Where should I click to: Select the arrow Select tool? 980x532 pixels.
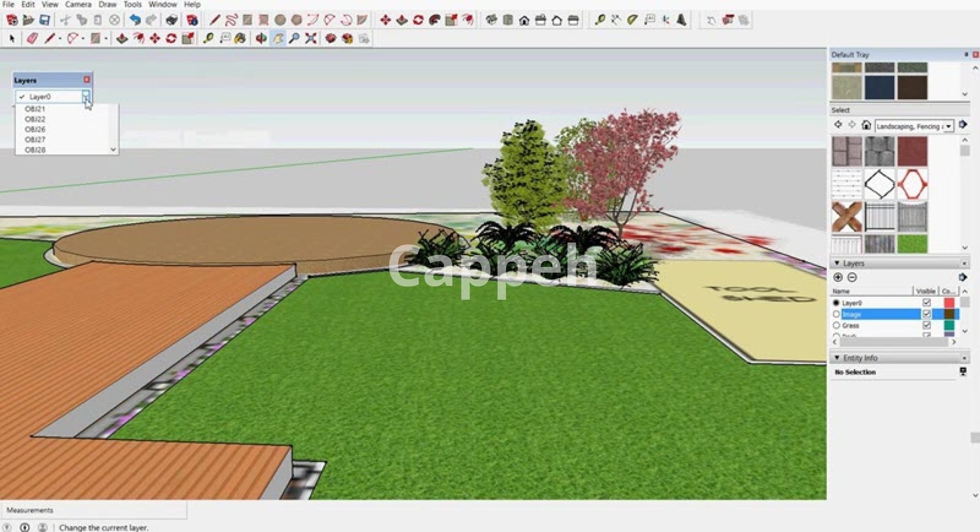pos(12,39)
